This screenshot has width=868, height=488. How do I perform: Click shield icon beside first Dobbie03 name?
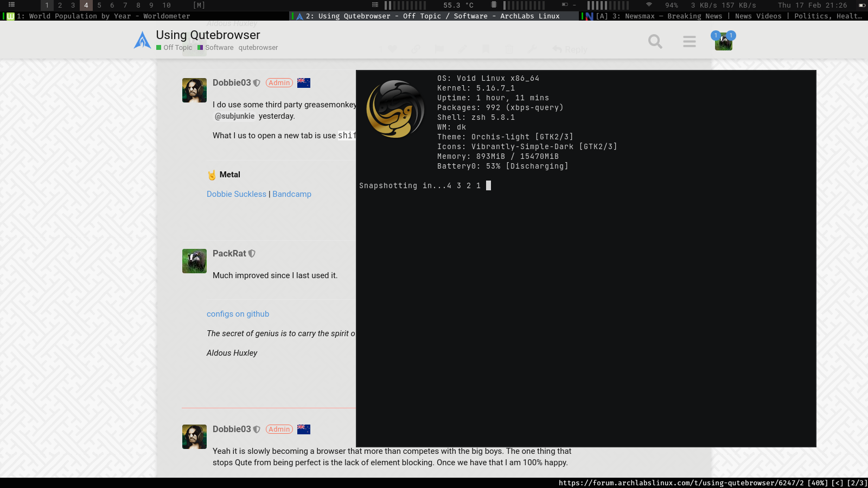coord(257,83)
